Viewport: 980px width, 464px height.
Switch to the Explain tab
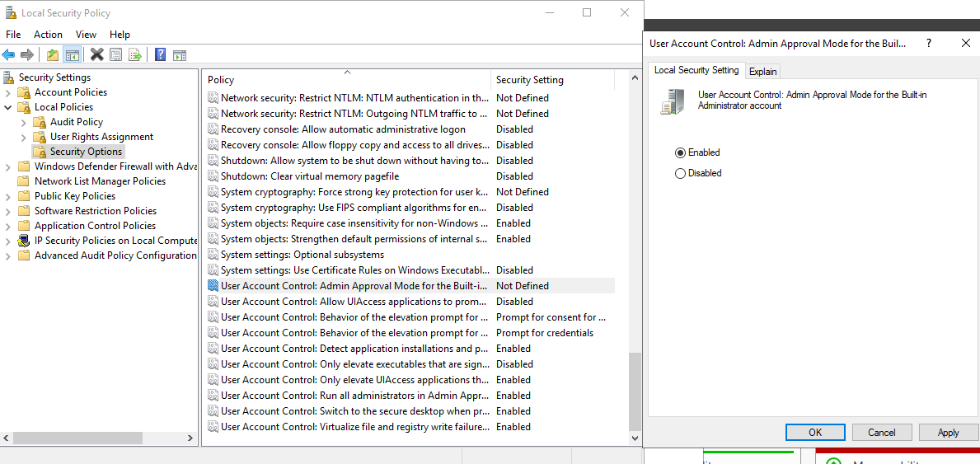click(x=762, y=71)
